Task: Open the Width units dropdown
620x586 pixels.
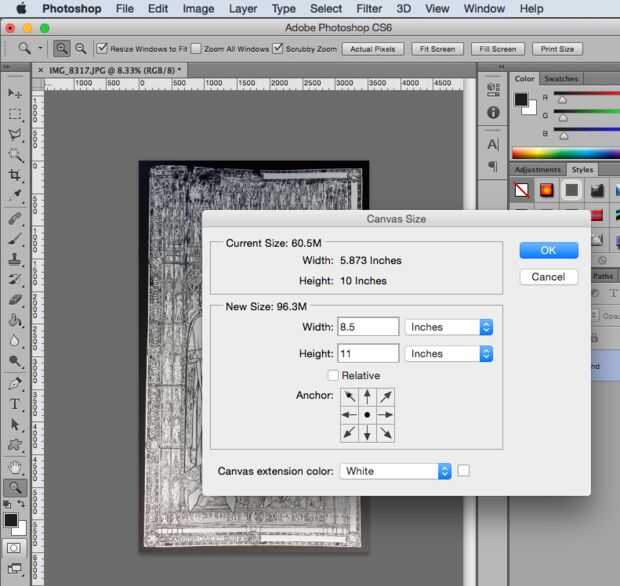Action: (449, 327)
